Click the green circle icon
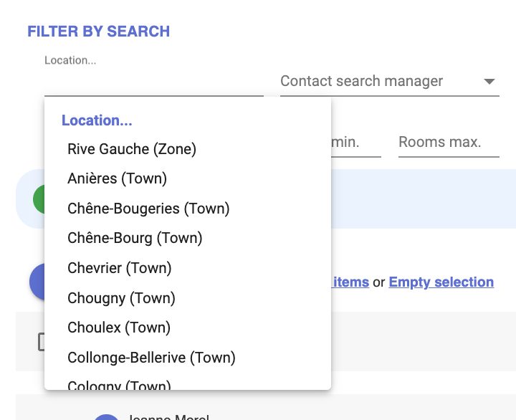 [39, 199]
